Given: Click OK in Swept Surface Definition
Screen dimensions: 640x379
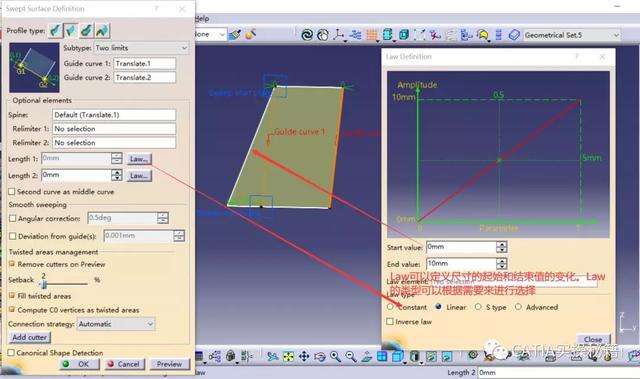Looking at the screenshot, I should click(80, 364).
